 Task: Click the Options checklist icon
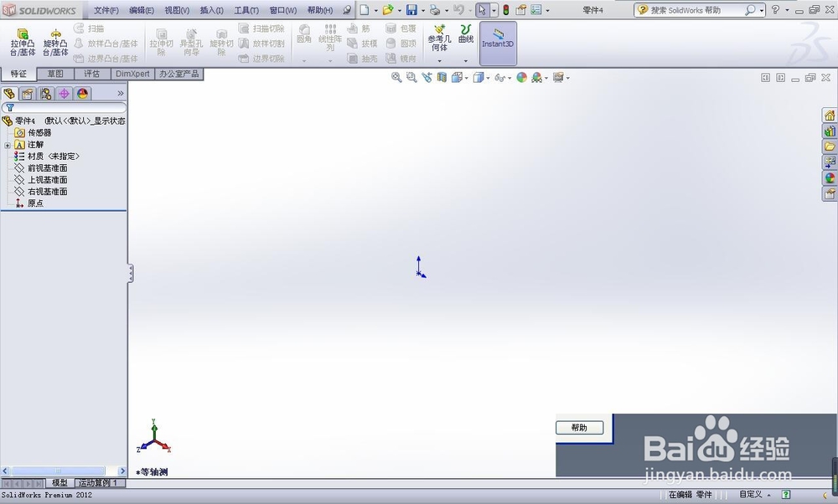536,9
